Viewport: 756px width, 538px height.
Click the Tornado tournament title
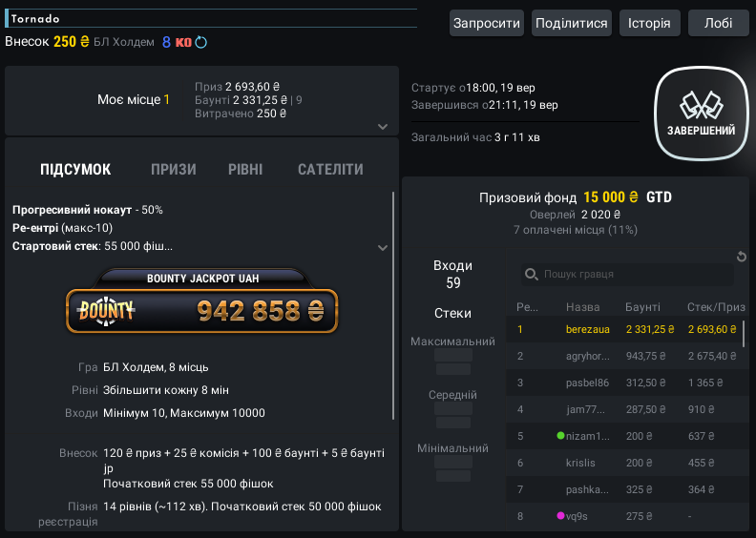click(x=35, y=19)
